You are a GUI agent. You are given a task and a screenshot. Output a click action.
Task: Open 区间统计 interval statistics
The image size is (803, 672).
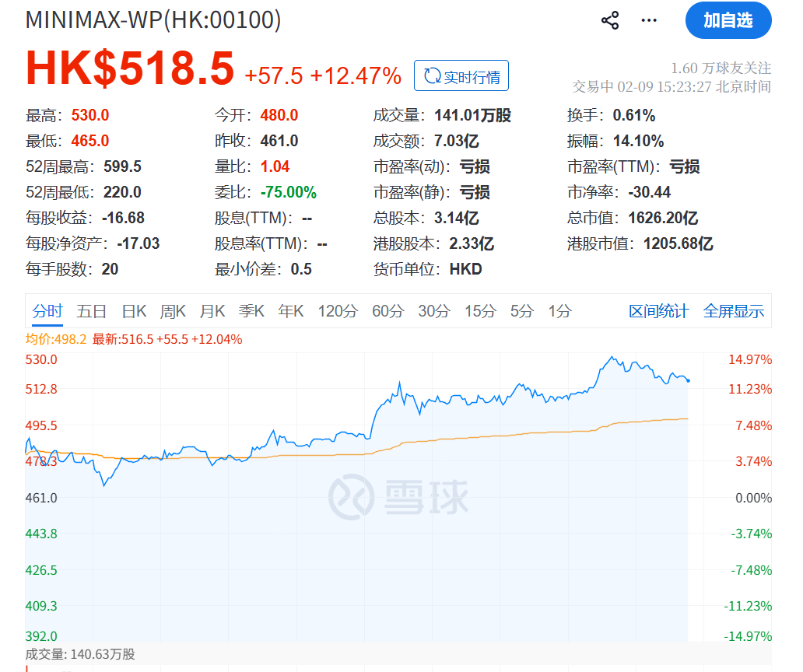click(x=658, y=310)
